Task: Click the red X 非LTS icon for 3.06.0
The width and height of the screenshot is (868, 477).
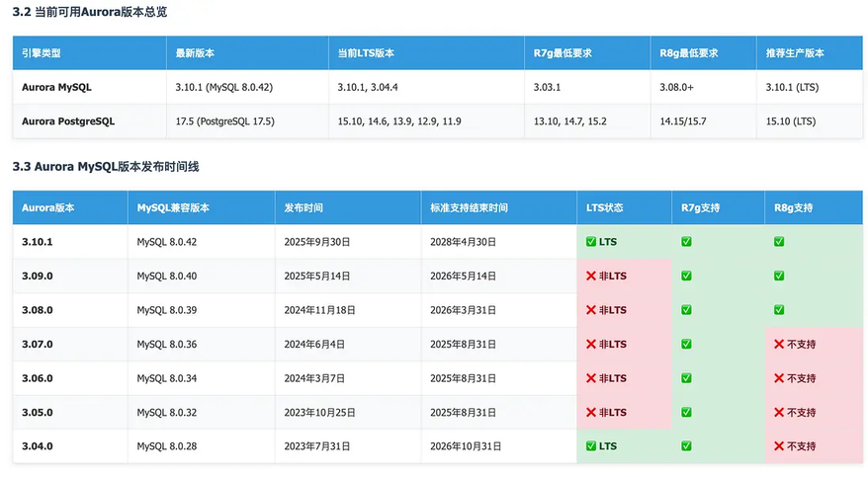Action: point(590,378)
